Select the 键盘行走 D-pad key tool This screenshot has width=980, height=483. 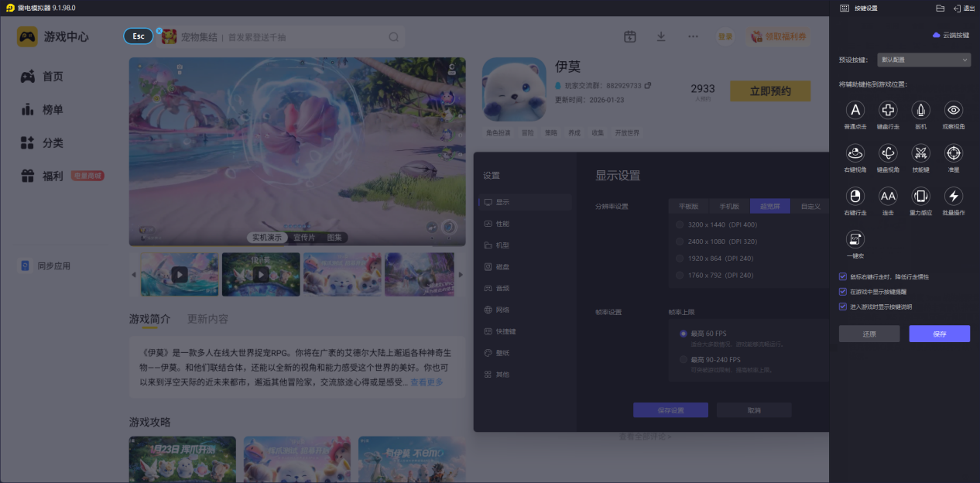point(888,110)
